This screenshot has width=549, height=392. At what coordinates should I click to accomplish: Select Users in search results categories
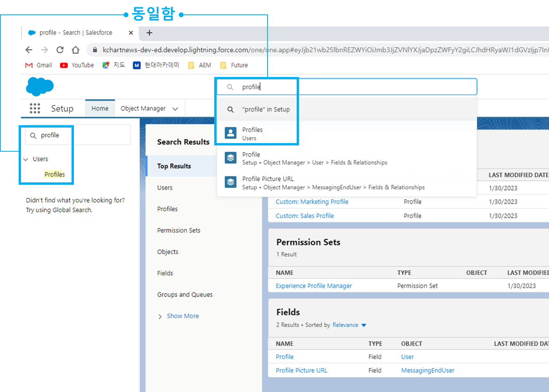tap(165, 187)
